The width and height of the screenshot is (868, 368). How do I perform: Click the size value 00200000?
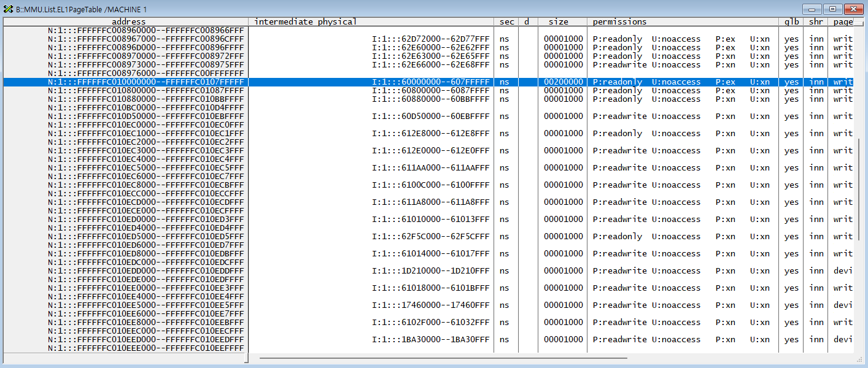click(x=563, y=82)
